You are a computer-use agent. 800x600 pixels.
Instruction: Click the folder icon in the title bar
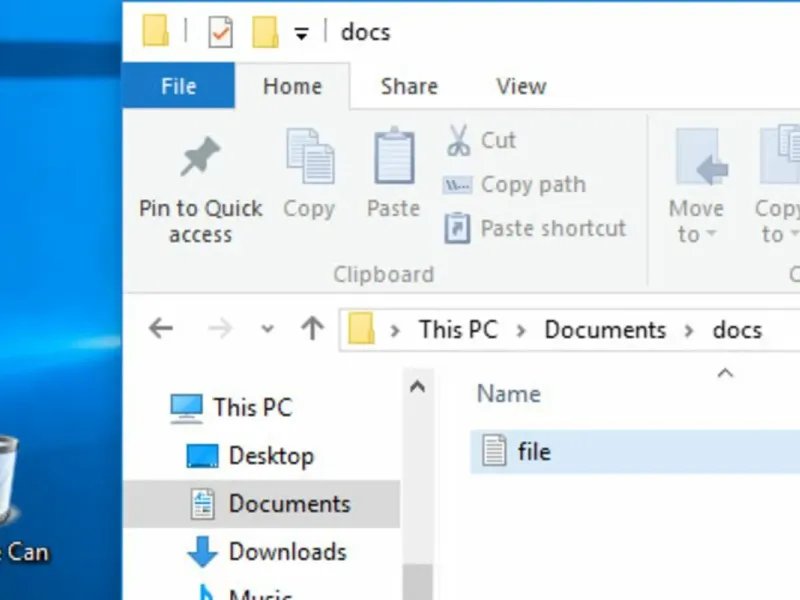tap(156, 31)
